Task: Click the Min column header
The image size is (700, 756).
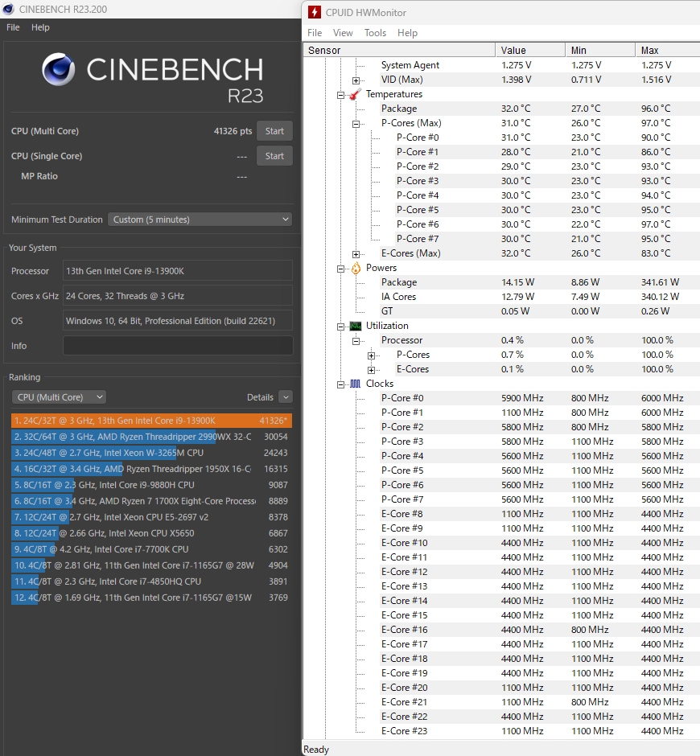Action: 600,50
